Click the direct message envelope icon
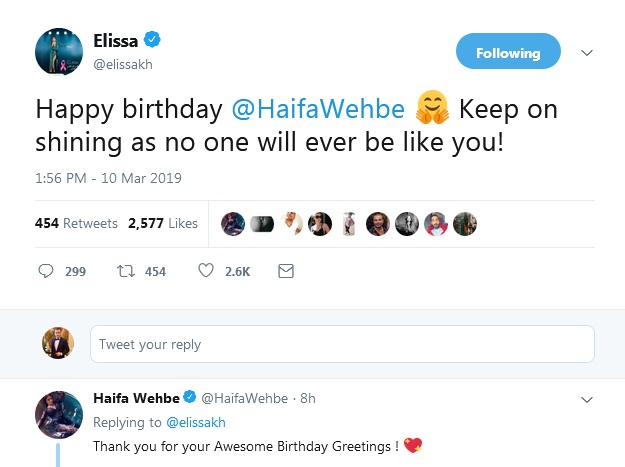 (285, 271)
